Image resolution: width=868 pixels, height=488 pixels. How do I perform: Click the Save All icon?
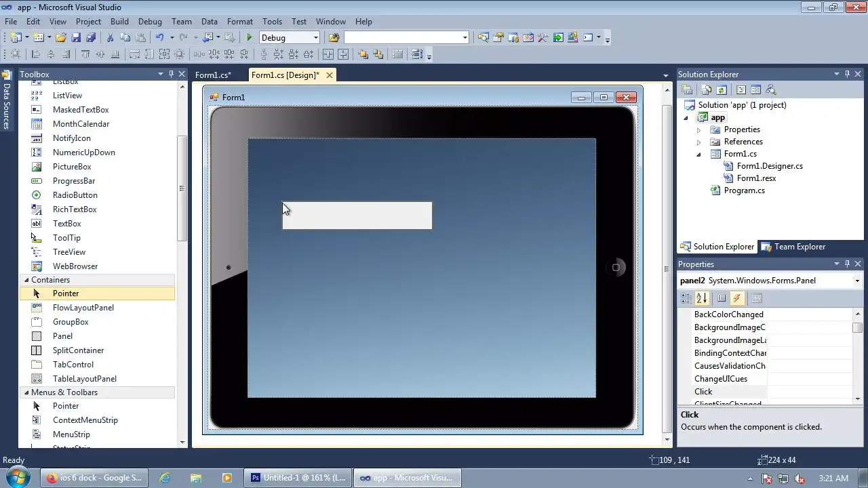click(x=91, y=38)
